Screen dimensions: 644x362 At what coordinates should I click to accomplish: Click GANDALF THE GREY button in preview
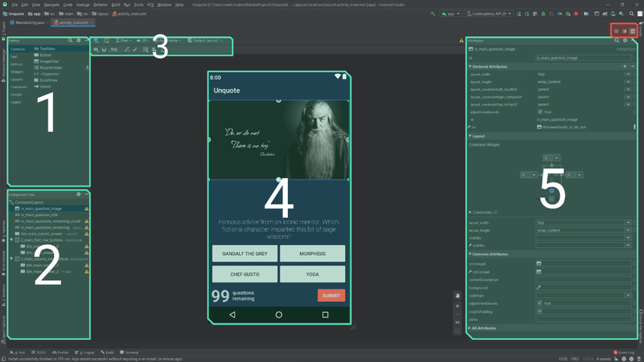[x=245, y=254]
